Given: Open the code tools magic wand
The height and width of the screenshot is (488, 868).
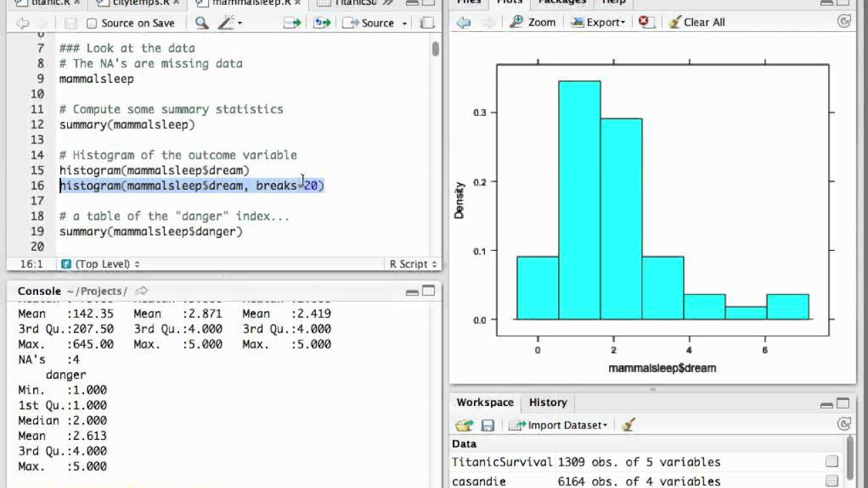Looking at the screenshot, I should pos(225,23).
